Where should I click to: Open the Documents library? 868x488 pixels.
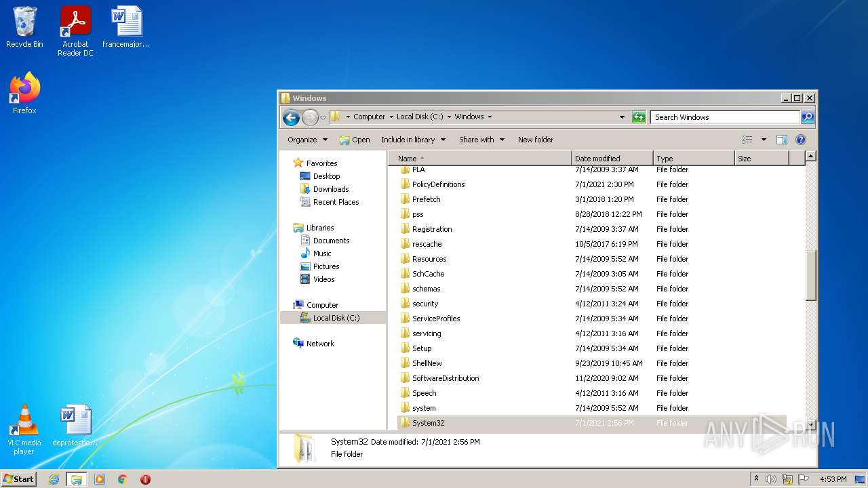(331, 241)
